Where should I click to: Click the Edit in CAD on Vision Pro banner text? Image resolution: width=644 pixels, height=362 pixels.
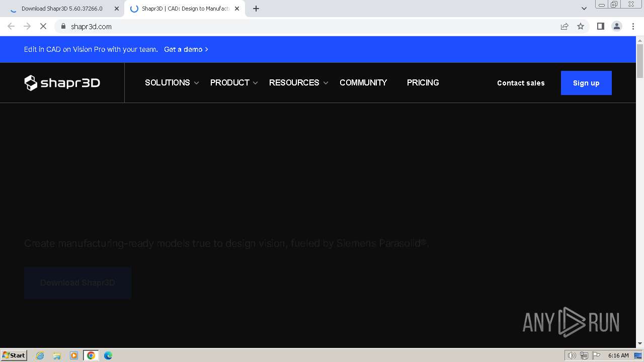[91, 49]
